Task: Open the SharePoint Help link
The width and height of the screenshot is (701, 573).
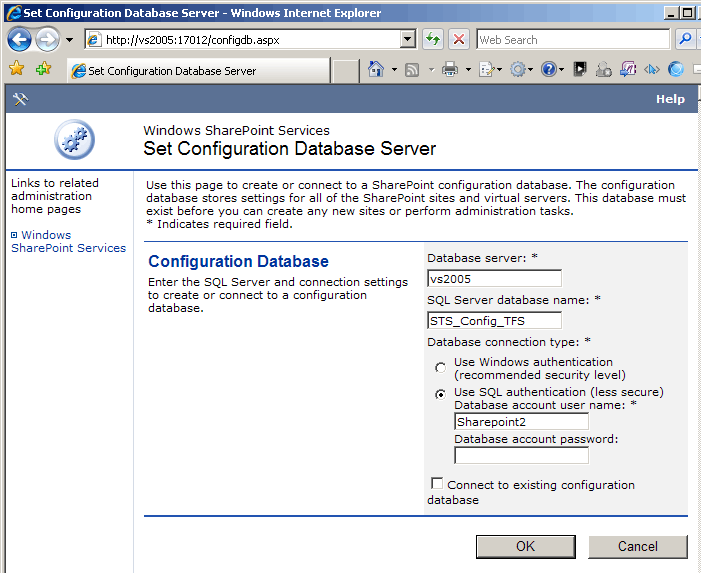Action: pos(670,99)
